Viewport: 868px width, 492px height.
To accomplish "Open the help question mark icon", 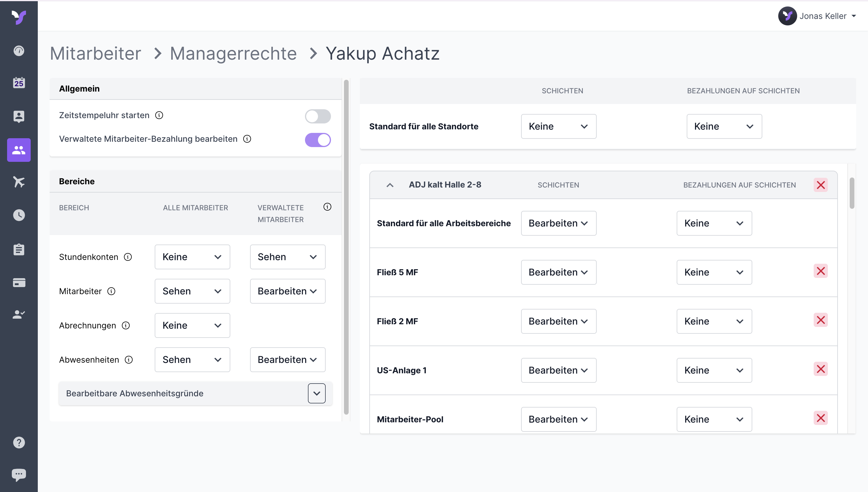I will coord(19,443).
